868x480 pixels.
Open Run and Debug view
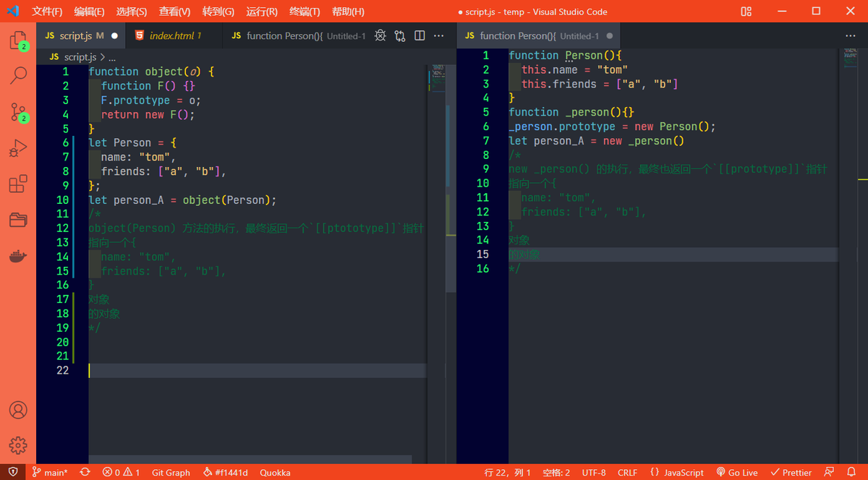[x=18, y=149]
